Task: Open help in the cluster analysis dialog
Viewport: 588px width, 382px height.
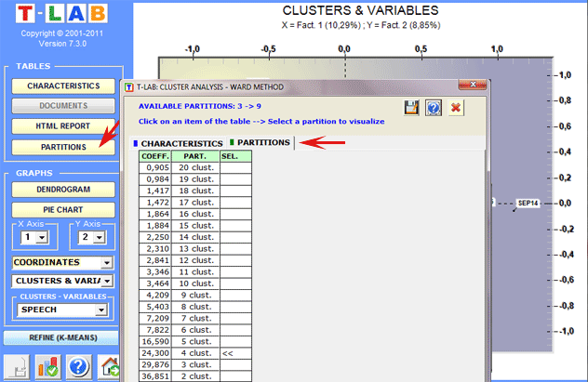Action: click(x=434, y=108)
